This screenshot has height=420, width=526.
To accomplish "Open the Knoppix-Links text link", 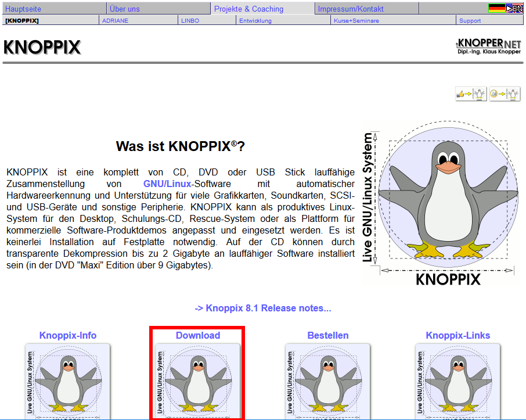I will click(458, 335).
